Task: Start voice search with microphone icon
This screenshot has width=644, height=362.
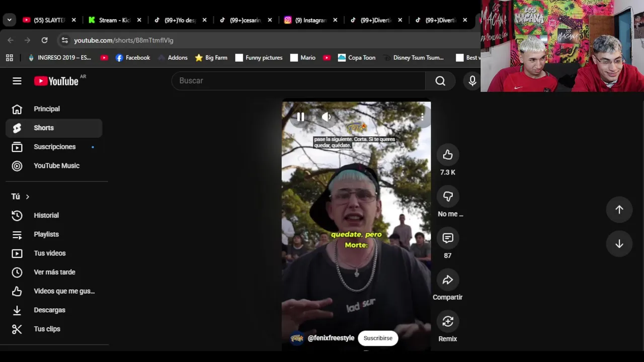Action: tap(472, 81)
